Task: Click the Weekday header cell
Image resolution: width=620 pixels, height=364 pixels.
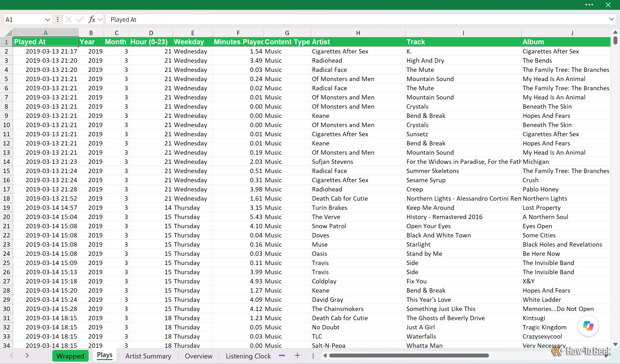Action: coord(193,42)
